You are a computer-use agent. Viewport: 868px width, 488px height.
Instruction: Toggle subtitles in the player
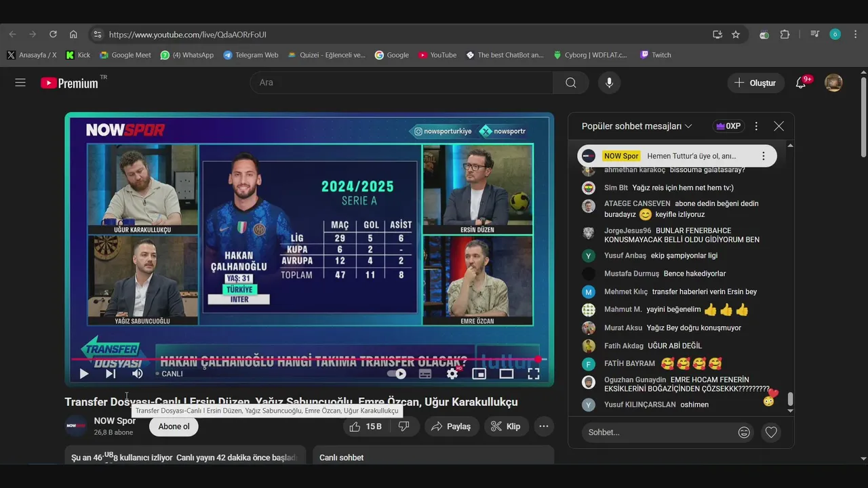tap(425, 373)
